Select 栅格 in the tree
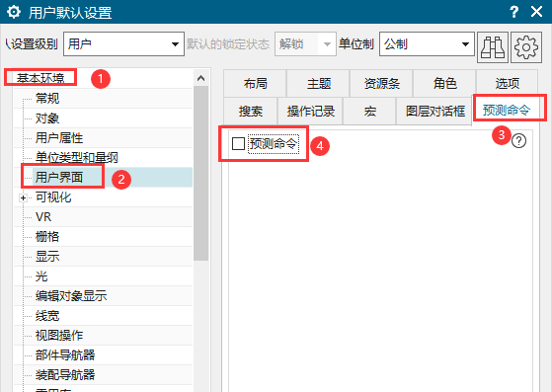This screenshot has width=552, height=392. click(47, 236)
